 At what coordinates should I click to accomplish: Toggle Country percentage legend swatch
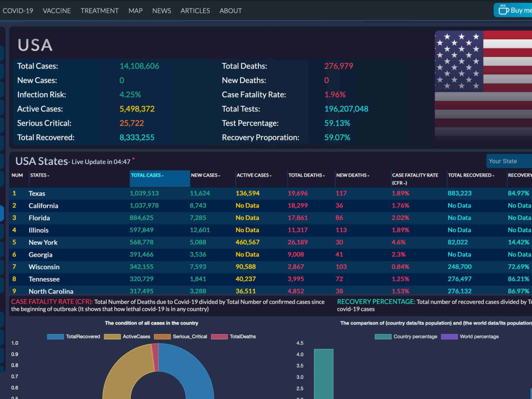(x=383, y=337)
